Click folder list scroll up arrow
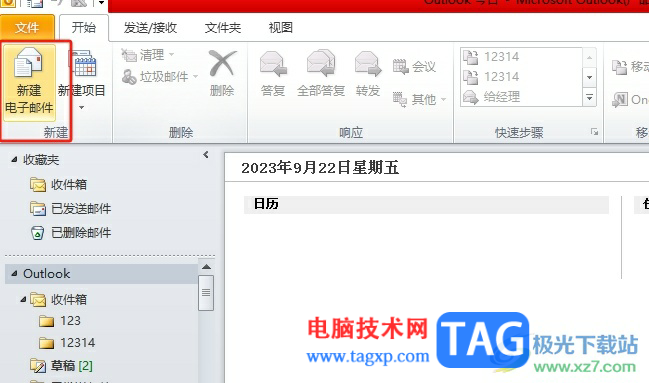Image resolution: width=649 pixels, height=383 pixels. [206, 267]
